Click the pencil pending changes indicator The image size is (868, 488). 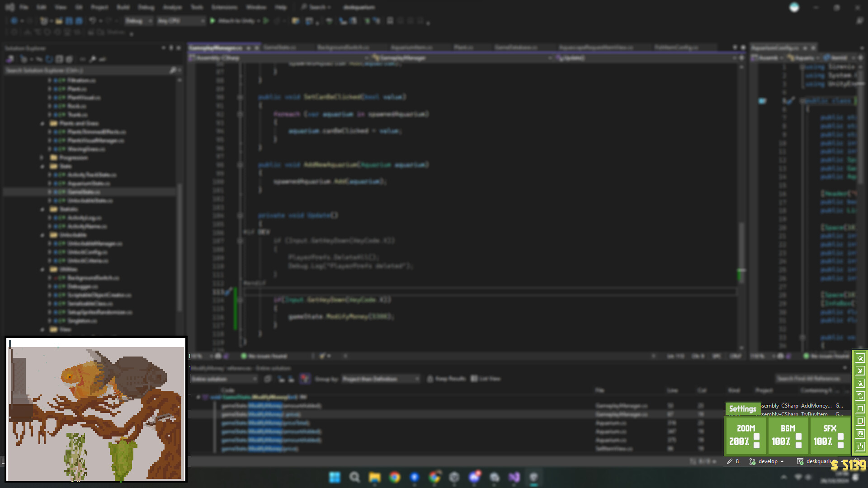733,461
